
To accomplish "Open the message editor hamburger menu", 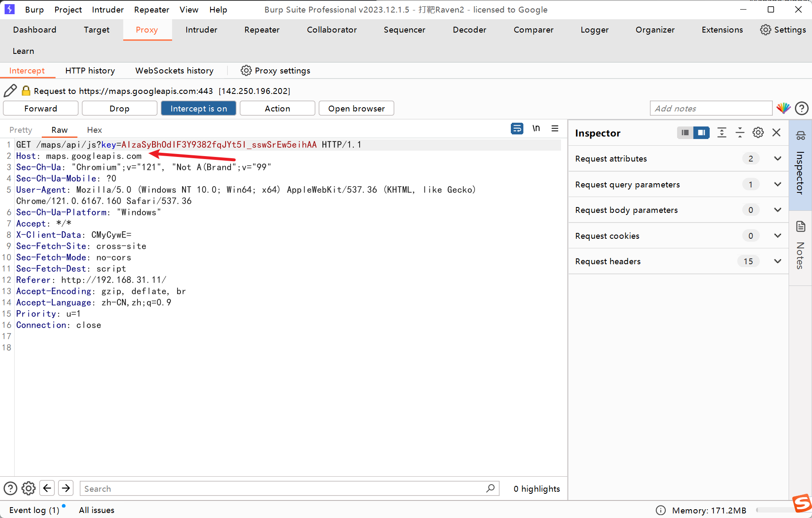I will 555,129.
